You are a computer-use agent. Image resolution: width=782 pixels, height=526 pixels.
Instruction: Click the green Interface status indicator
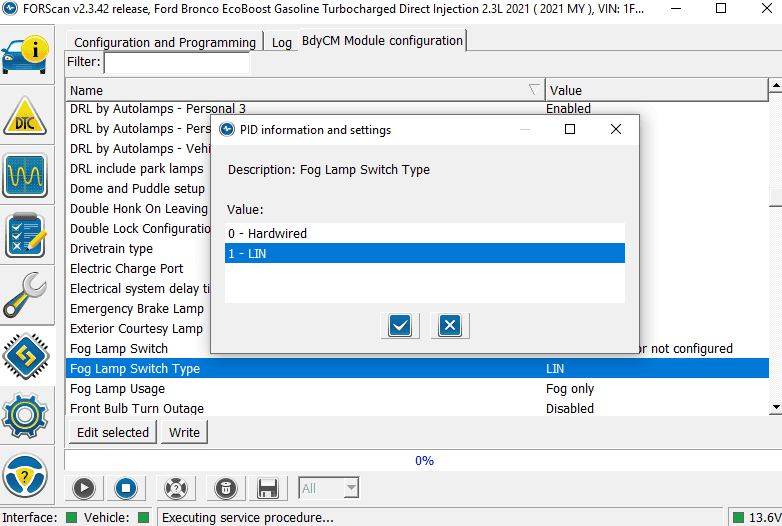click(x=71, y=518)
